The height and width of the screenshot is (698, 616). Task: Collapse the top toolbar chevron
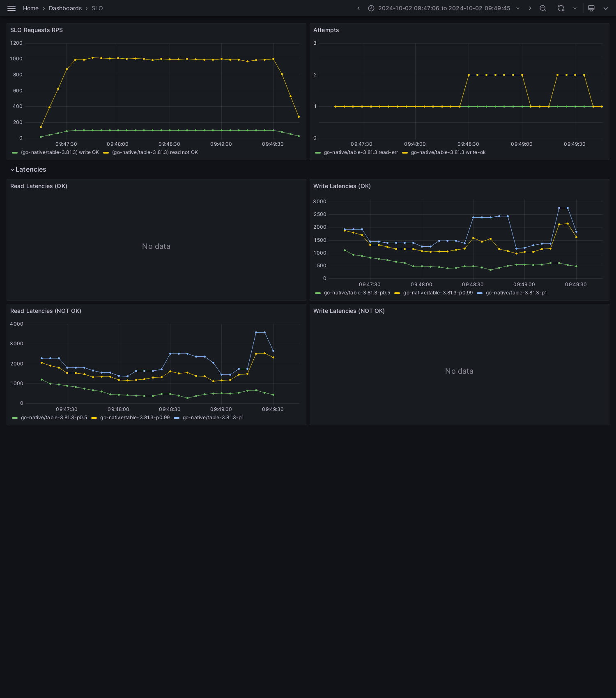pyautogui.click(x=606, y=8)
